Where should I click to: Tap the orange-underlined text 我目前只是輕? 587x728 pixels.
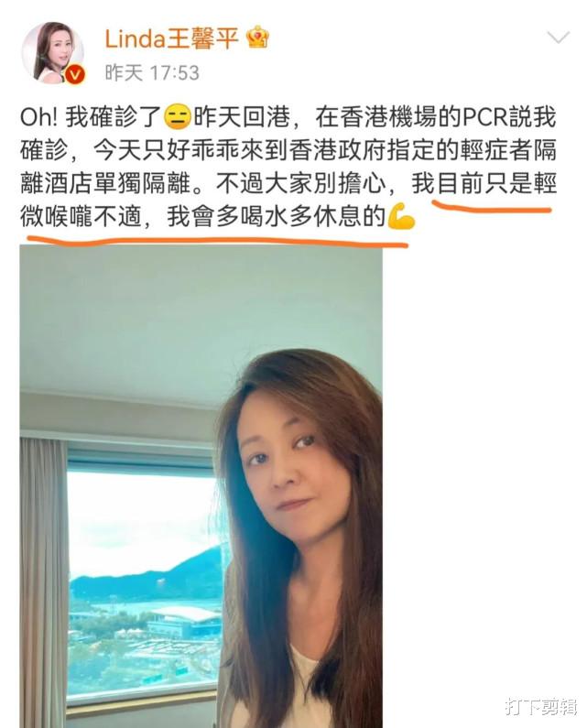tap(484, 184)
